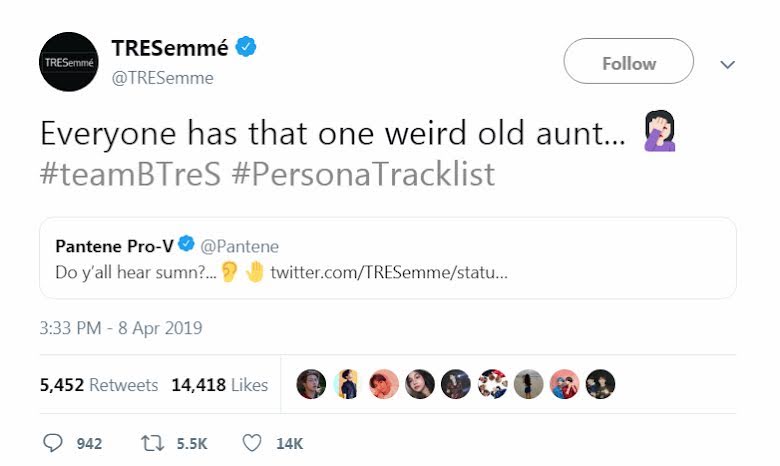Viewport: 780px width, 466px height.
Task: Click first liker avatar thumbnail
Action: click(x=311, y=384)
